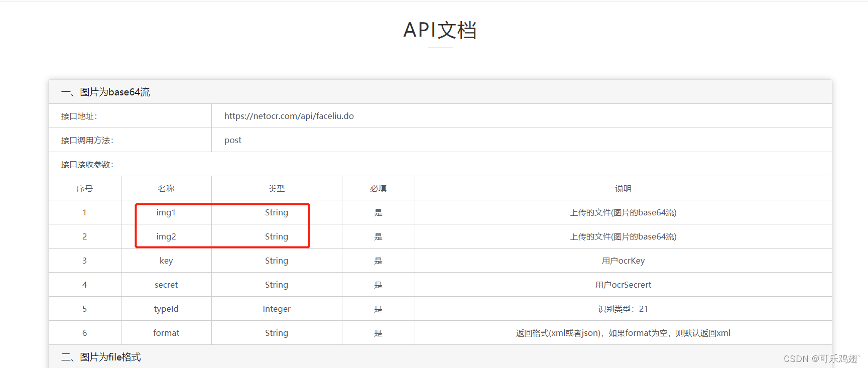
Task: Click the 说明 column header
Action: tap(623, 188)
